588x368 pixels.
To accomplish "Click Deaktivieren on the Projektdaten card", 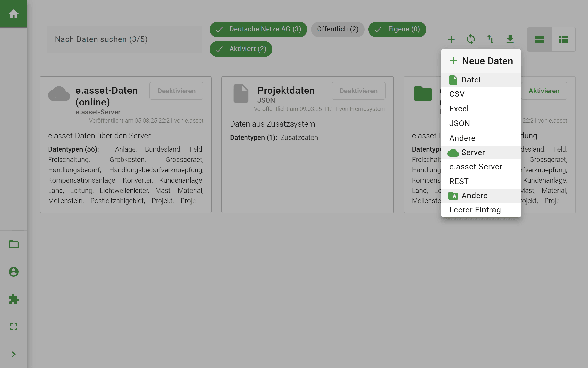I will click(x=358, y=91).
